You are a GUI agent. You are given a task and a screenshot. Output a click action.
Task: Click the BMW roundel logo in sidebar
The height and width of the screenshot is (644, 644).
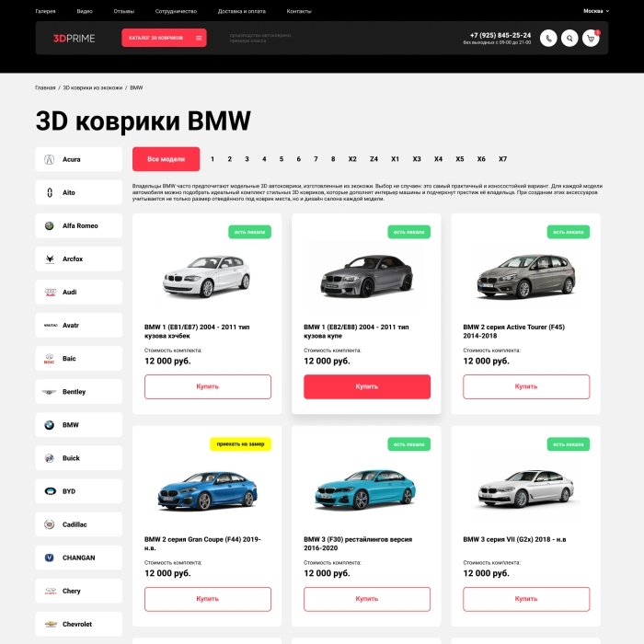point(50,425)
